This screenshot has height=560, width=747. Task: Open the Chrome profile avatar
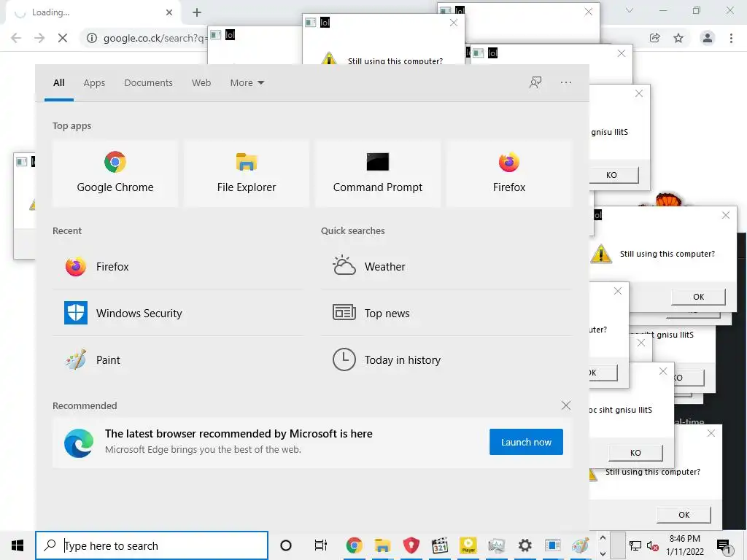708,38
